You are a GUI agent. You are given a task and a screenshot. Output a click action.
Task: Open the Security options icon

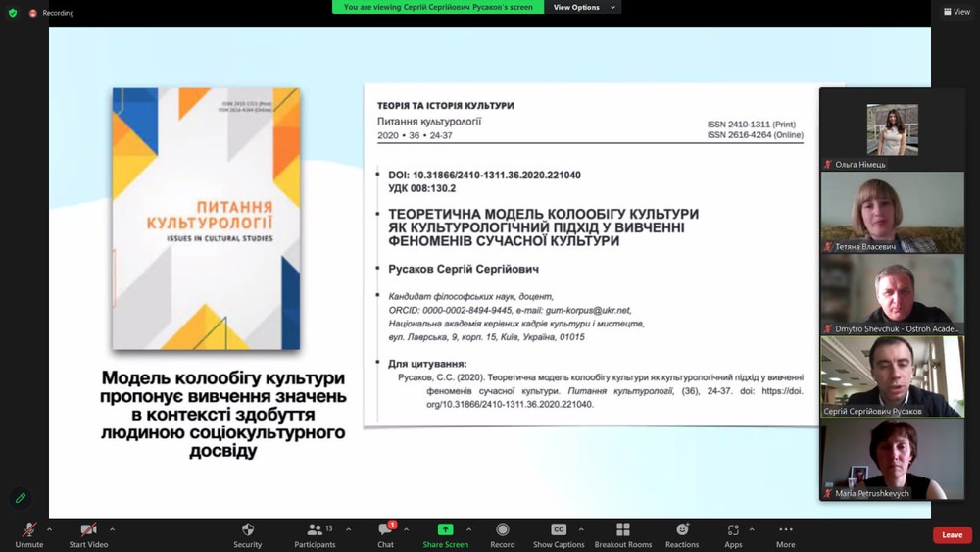click(248, 530)
